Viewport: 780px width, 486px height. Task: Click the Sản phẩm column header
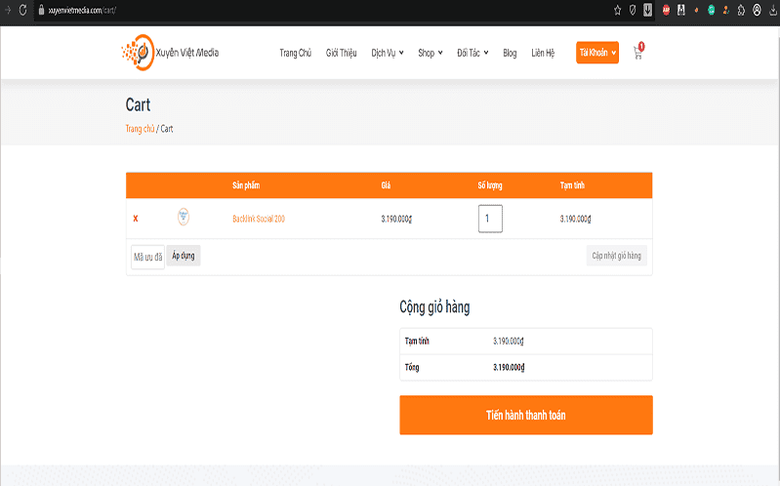pos(246,186)
